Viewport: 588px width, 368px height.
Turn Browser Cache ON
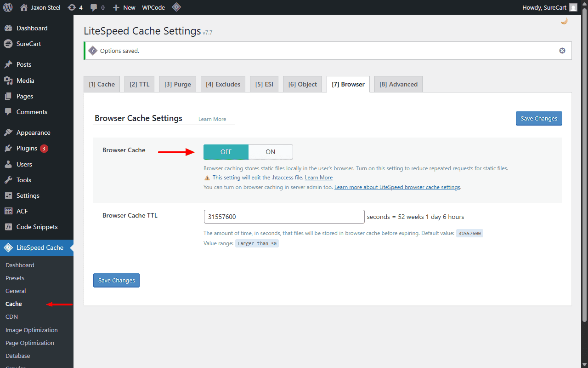click(271, 152)
